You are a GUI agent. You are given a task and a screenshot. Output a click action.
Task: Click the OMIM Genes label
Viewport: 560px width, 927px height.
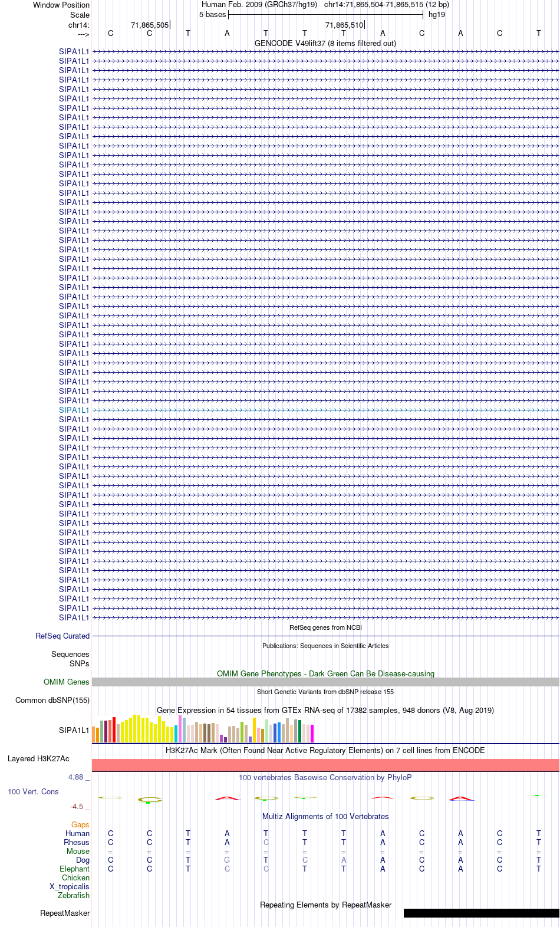66,682
